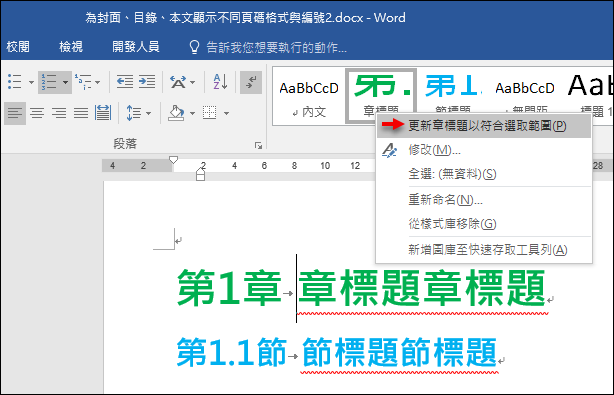Open numbering style dropdown arrow

click(65, 82)
